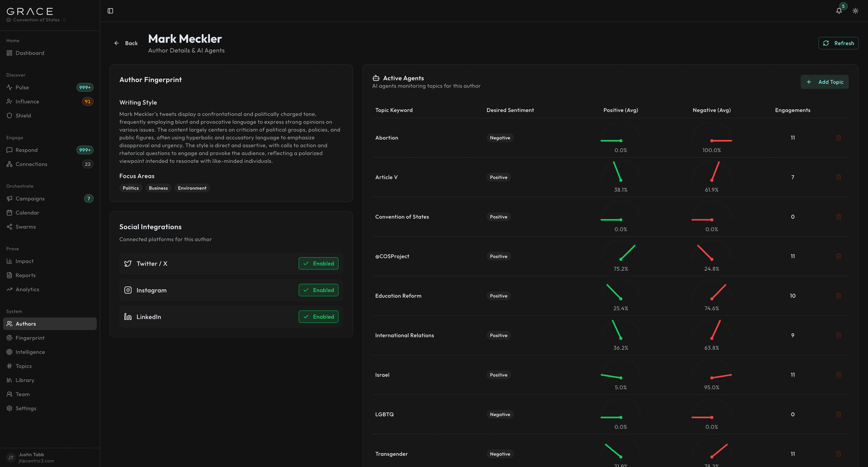
Task: Toggle the Twitter / X Enabled integration
Action: (x=318, y=264)
